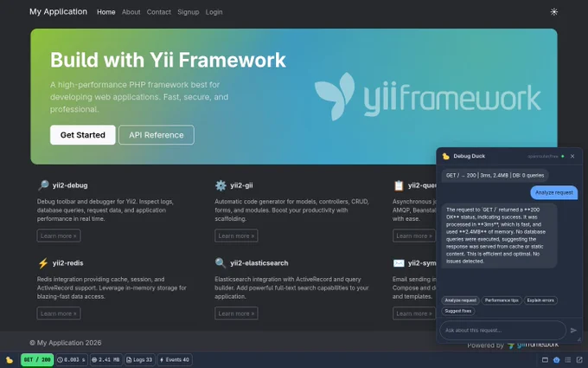Open the Events 40 panel
Viewport: 588px width, 368px height.
point(175,359)
